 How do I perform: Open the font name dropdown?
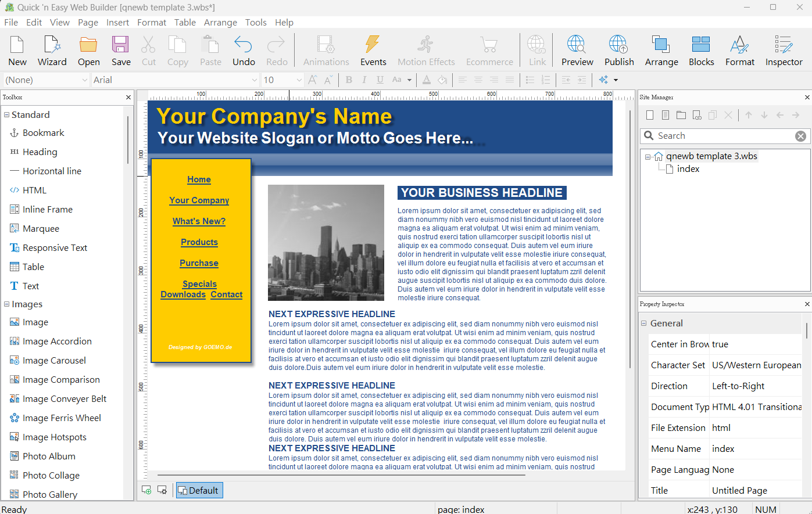tap(254, 80)
